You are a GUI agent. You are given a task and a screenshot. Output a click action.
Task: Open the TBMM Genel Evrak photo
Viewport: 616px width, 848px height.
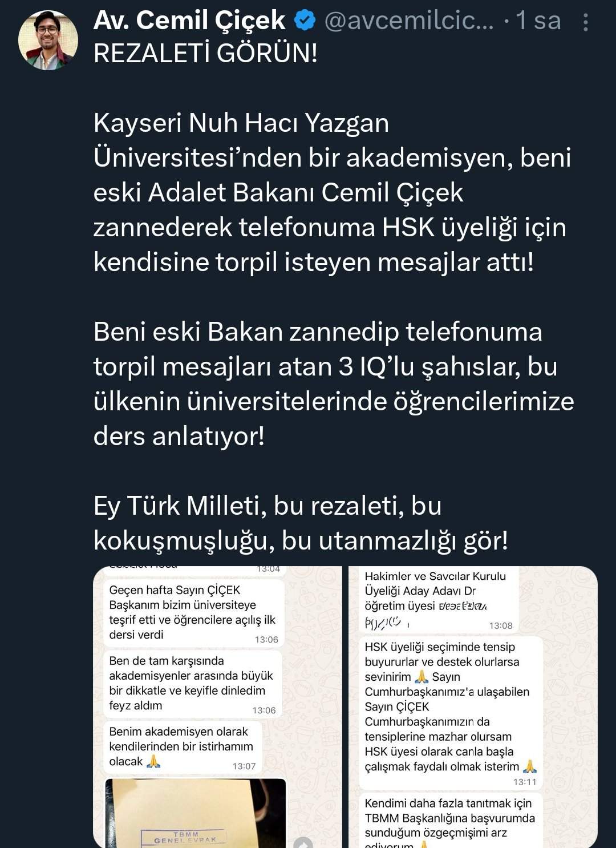pos(195,813)
